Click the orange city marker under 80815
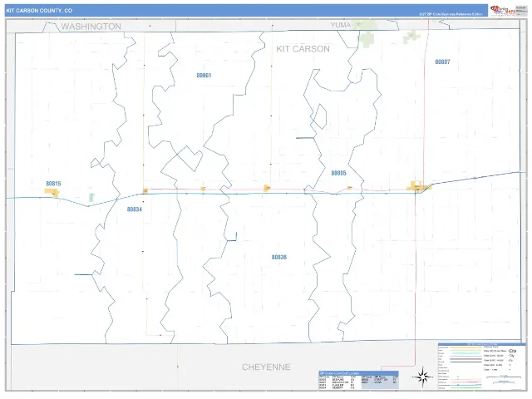 pos(52,193)
